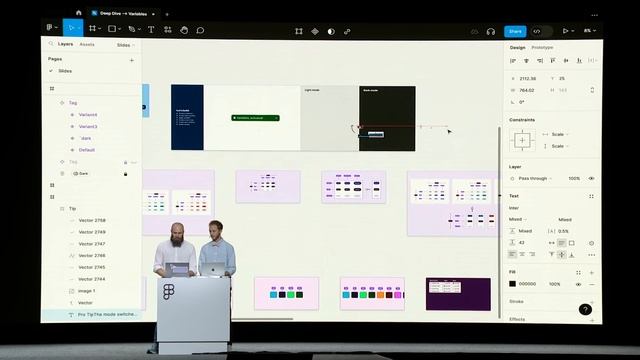Click the align bottom icon

pos(579,60)
